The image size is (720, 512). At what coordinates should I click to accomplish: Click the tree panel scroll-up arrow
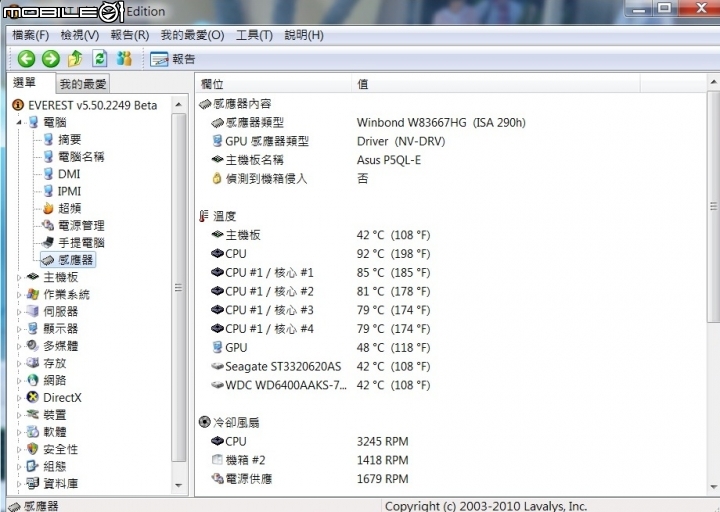[179, 105]
